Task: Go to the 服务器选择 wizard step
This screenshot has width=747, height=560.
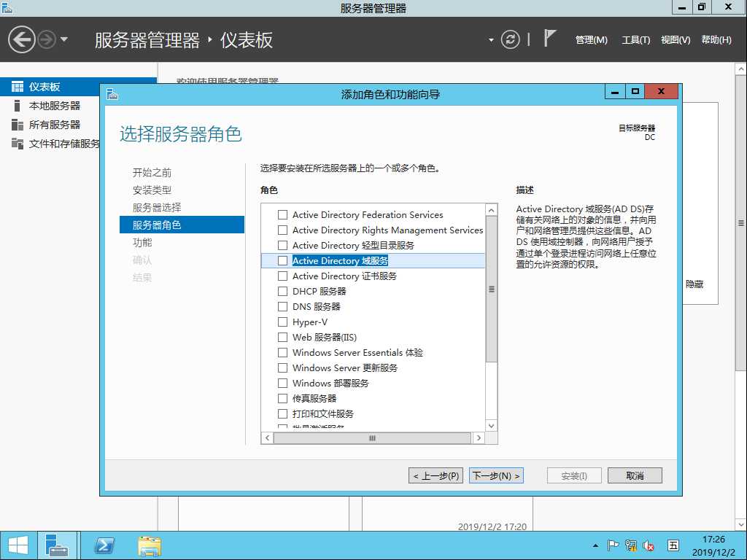Action: (157, 207)
